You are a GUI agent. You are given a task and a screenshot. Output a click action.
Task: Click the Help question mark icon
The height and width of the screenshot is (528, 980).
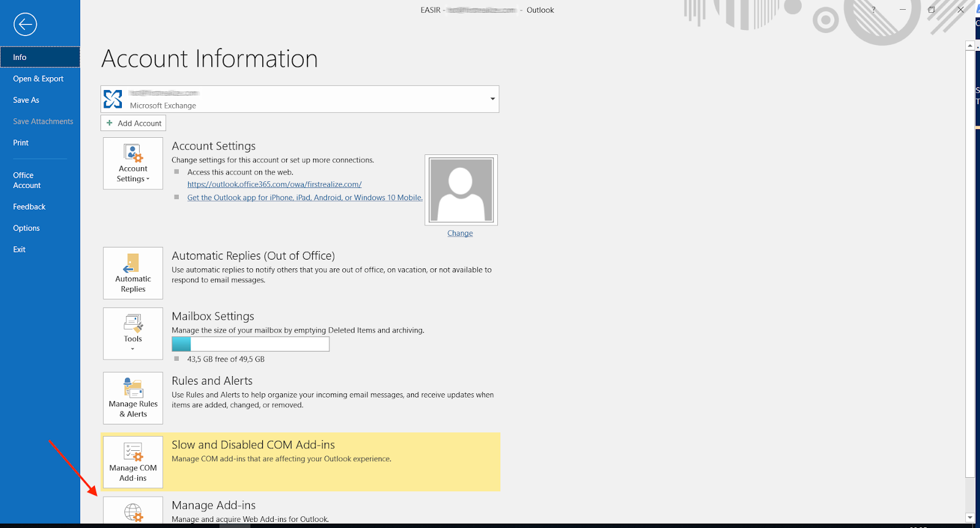point(873,10)
